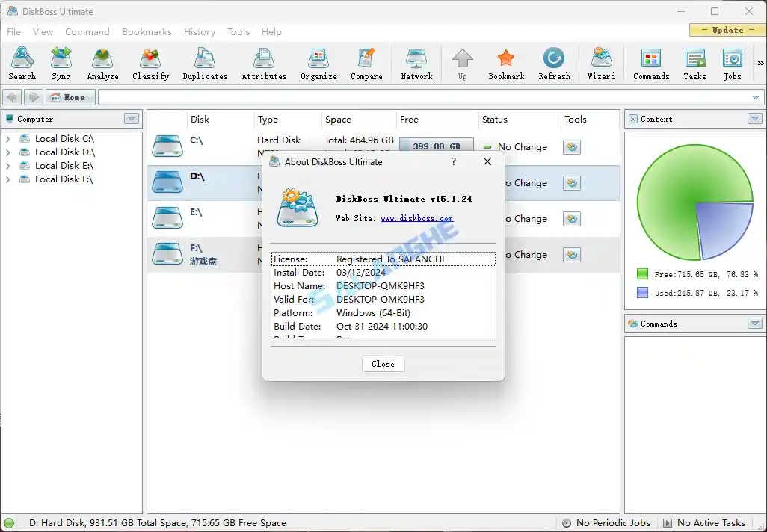Click the Up toolbar icon
This screenshot has width=767, height=532.
[462, 63]
